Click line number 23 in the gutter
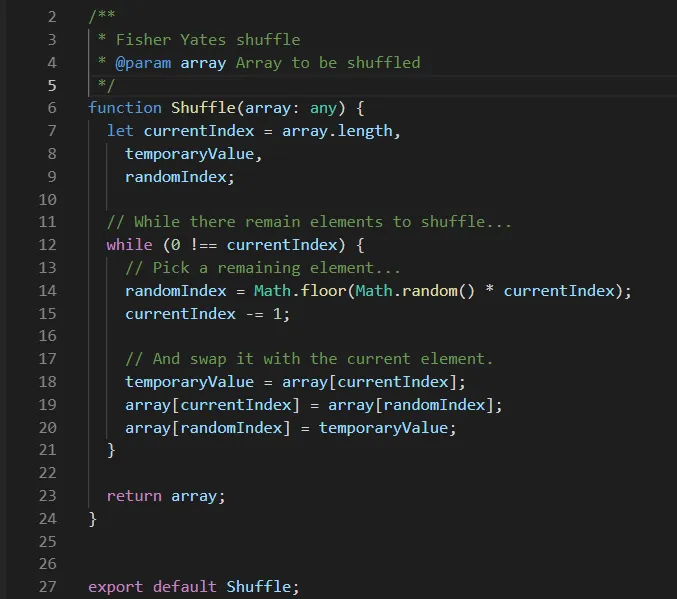The width and height of the screenshot is (677, 599). pos(47,496)
